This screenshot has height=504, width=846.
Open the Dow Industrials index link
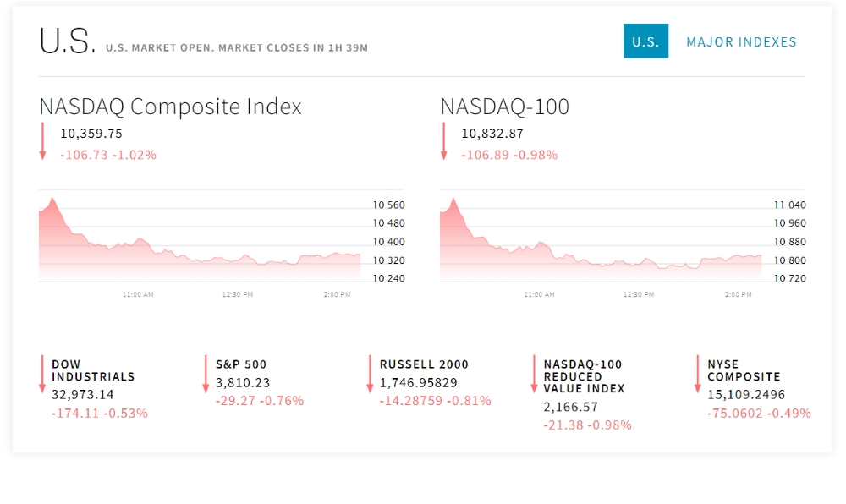tap(93, 370)
